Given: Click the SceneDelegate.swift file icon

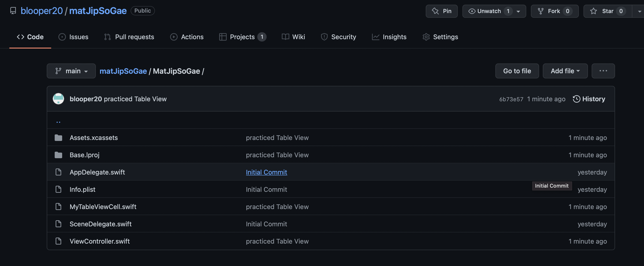Looking at the screenshot, I should 58,224.
